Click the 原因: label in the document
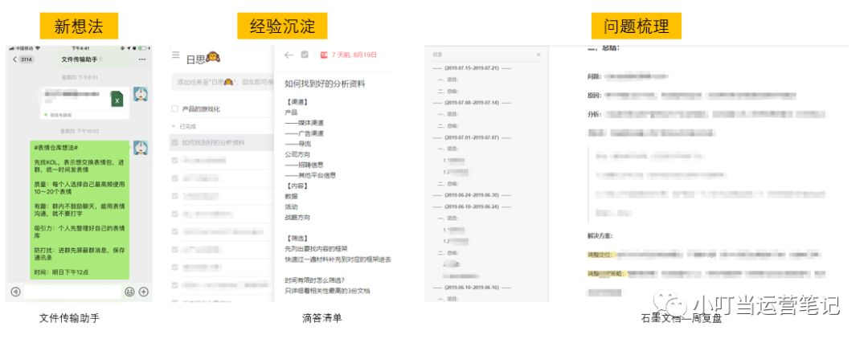 pyautogui.click(x=595, y=96)
